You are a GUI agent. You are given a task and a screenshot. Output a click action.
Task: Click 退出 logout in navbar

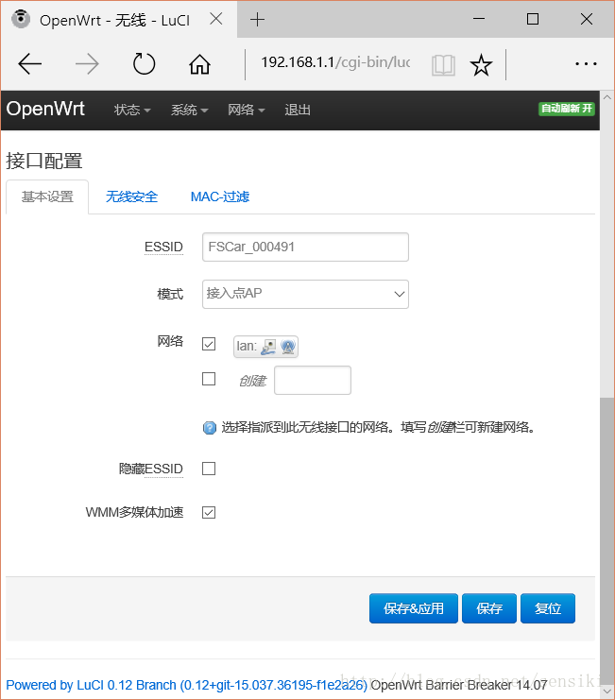pos(298,110)
